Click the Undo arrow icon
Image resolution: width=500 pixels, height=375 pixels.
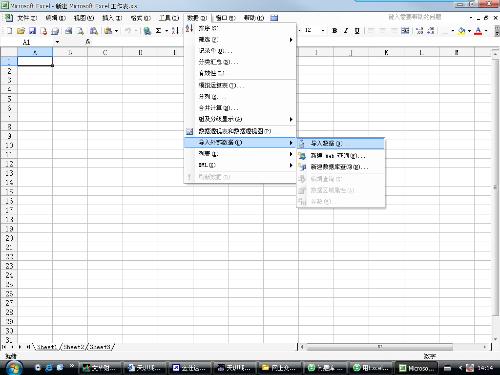[x=128, y=31]
